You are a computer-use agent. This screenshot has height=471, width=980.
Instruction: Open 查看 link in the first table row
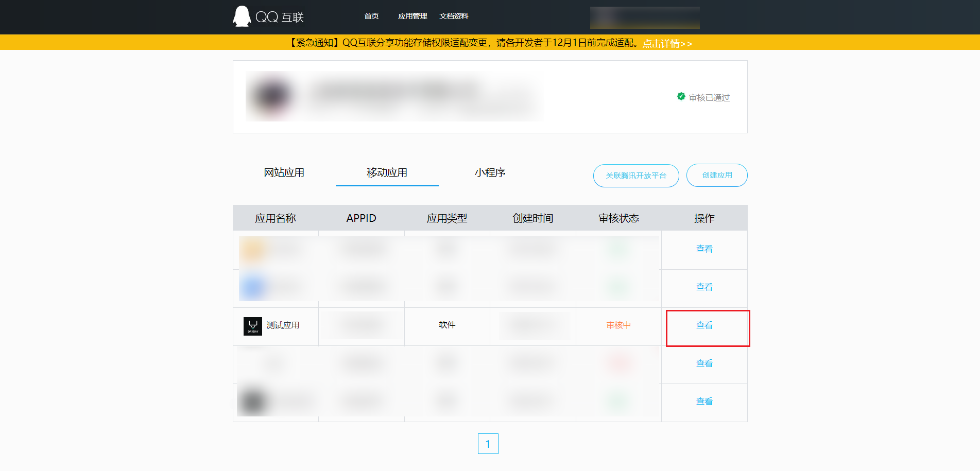(704, 249)
